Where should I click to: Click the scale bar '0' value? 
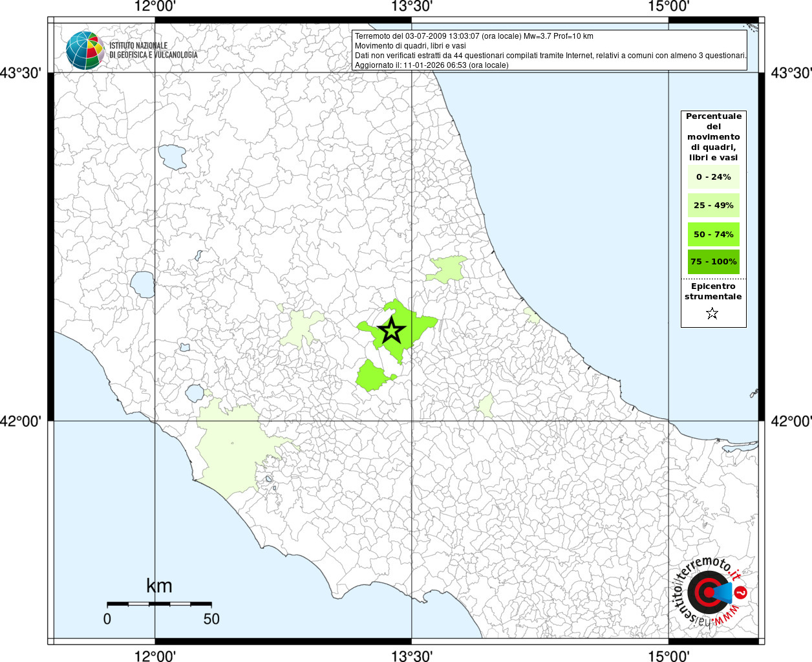[x=107, y=619]
